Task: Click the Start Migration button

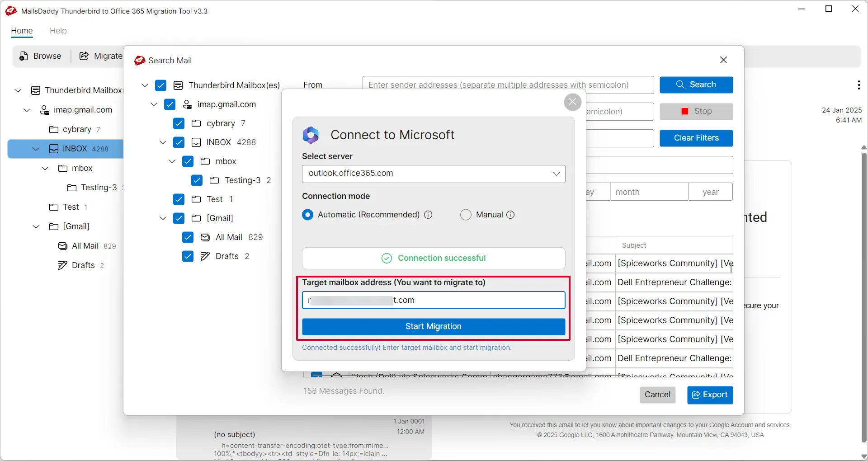Action: point(433,326)
